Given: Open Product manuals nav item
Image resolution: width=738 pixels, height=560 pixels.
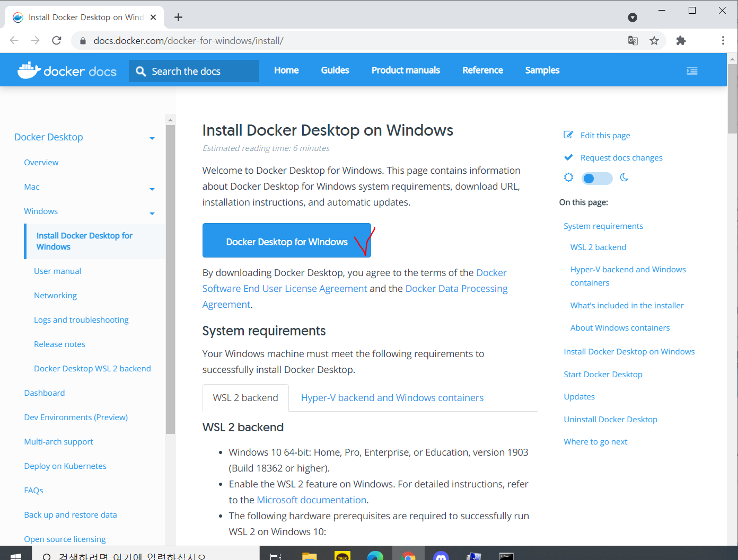Looking at the screenshot, I should click(406, 70).
